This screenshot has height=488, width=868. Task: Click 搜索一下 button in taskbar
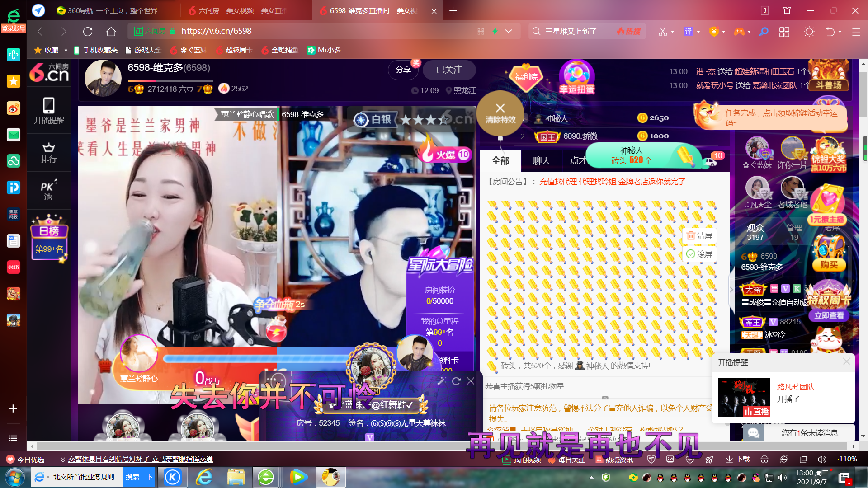tap(139, 477)
